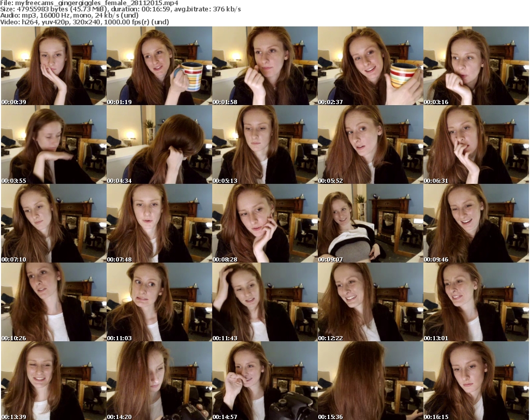Select the thumbnail stamped 00:16:15
Image resolution: width=530 pixels, height=420 pixels.
tap(476, 381)
